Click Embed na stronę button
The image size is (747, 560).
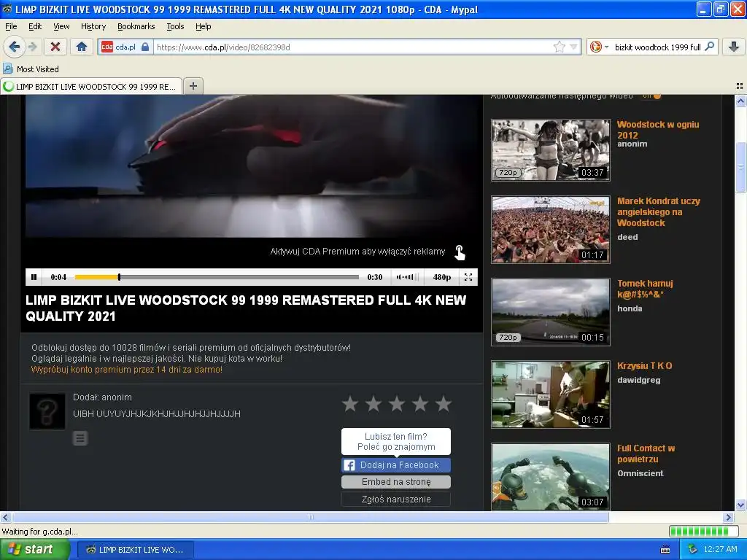coord(396,482)
